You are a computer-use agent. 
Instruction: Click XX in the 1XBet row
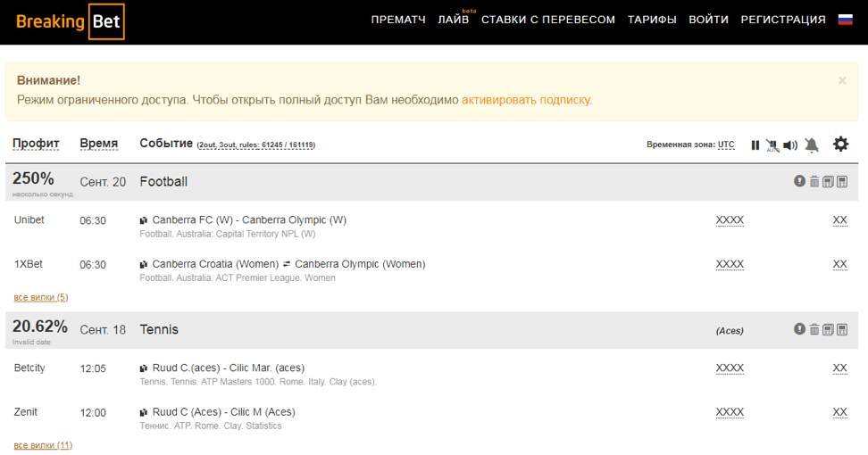839,264
